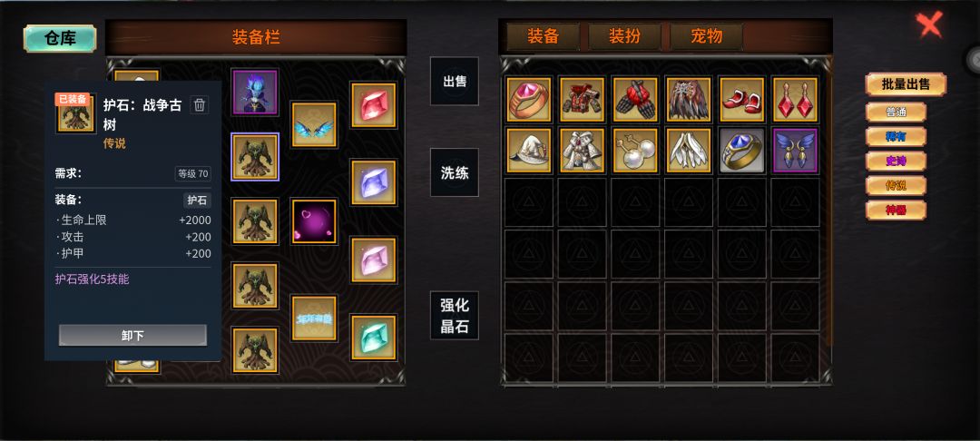Click an empty inventory slot below the hat
This screenshot has height=441, width=980.
coord(529,202)
